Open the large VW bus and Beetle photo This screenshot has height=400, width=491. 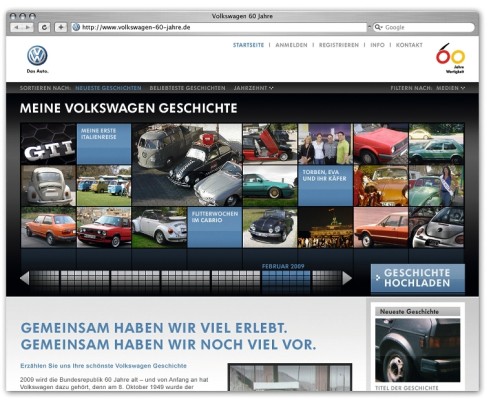187,165
